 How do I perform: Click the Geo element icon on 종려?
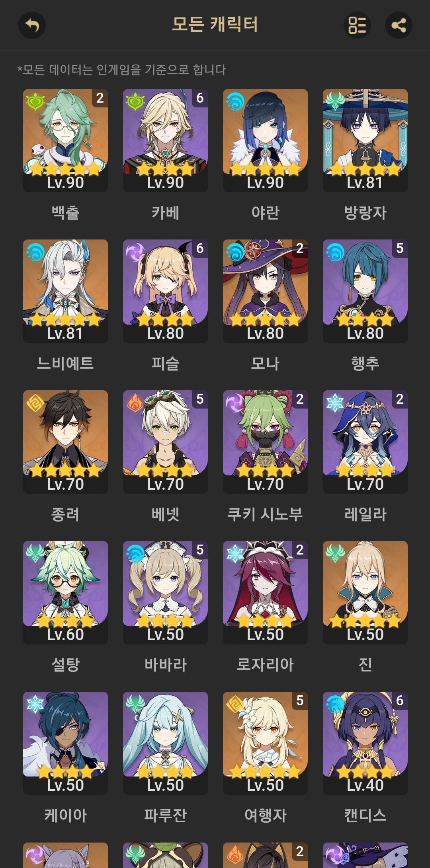click(35, 403)
